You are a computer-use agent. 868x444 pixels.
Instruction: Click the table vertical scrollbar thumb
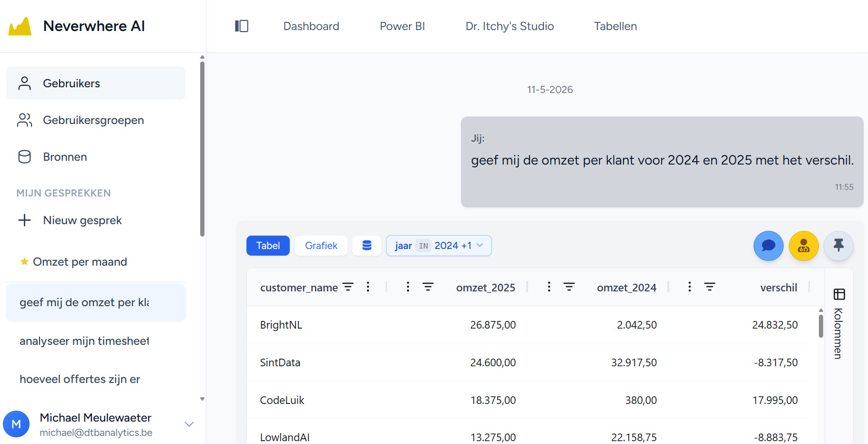click(x=821, y=326)
